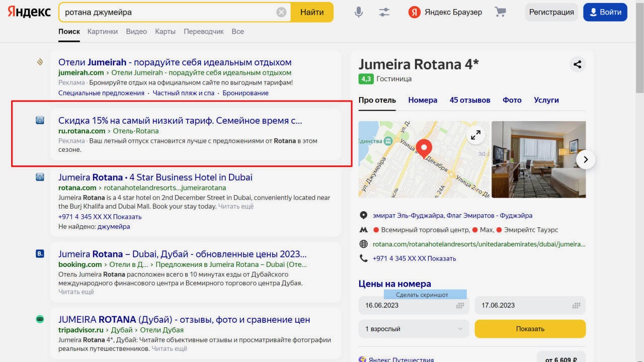644x362 pixels.
Task: Click the Войти login button
Action: click(x=605, y=12)
